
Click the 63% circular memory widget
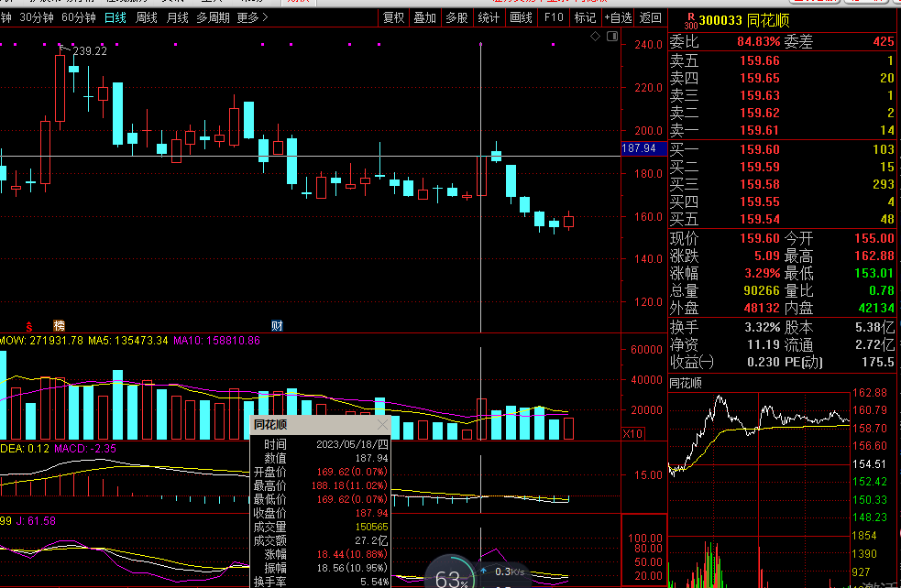click(x=452, y=574)
